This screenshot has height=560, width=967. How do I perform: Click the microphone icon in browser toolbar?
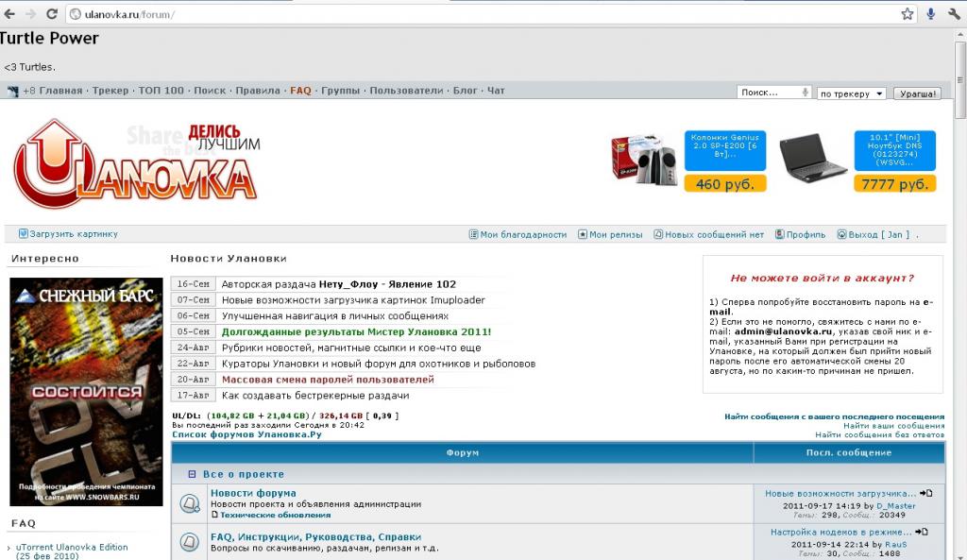click(930, 13)
